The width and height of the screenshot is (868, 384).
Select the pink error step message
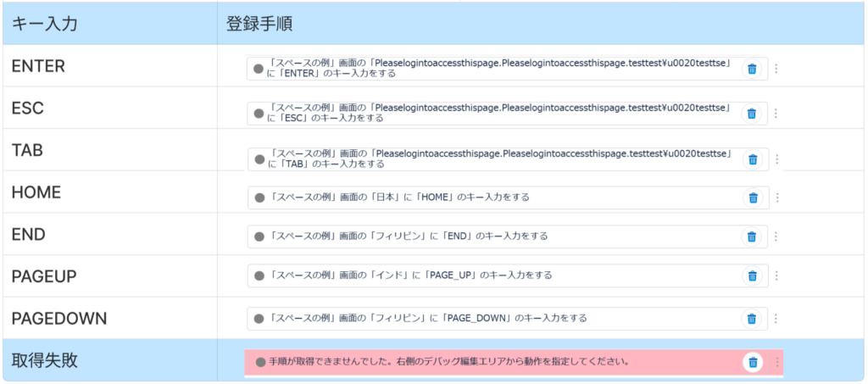pos(449,362)
